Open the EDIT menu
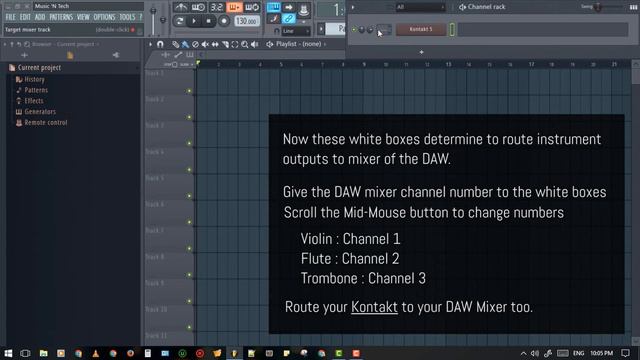 tap(25, 17)
